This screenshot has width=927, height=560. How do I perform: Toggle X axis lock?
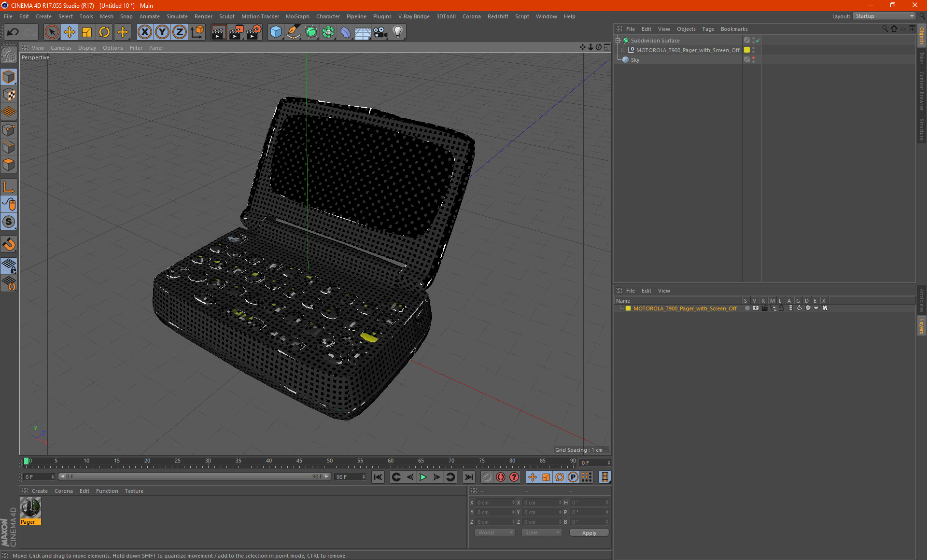(145, 32)
